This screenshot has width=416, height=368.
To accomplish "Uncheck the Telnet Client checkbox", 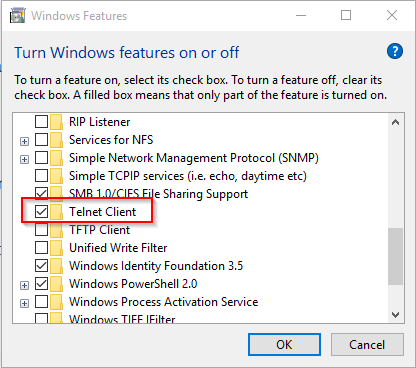I will 41,212.
